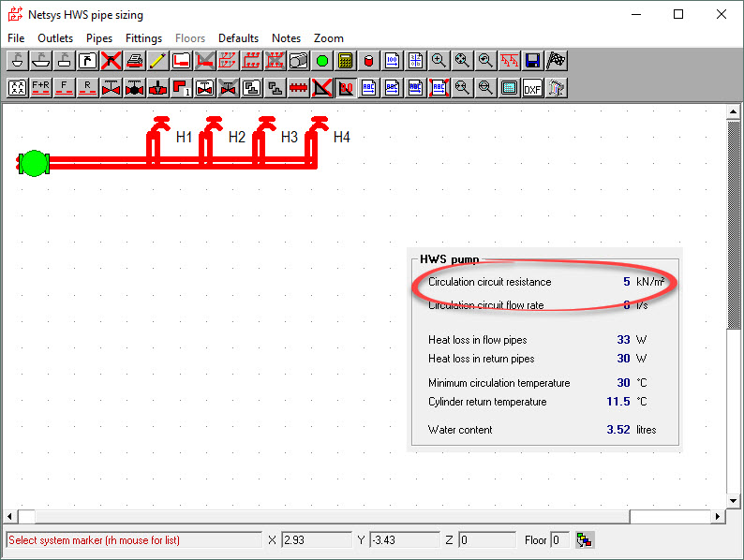Click the magnifier with circle and line icon
This screenshot has height=560, width=744.
pyautogui.click(x=485, y=88)
